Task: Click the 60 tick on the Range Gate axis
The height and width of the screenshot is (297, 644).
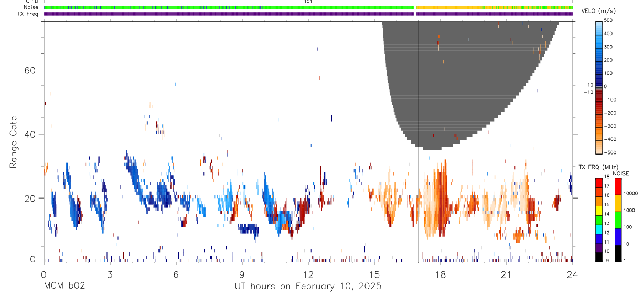Action: click(30, 70)
